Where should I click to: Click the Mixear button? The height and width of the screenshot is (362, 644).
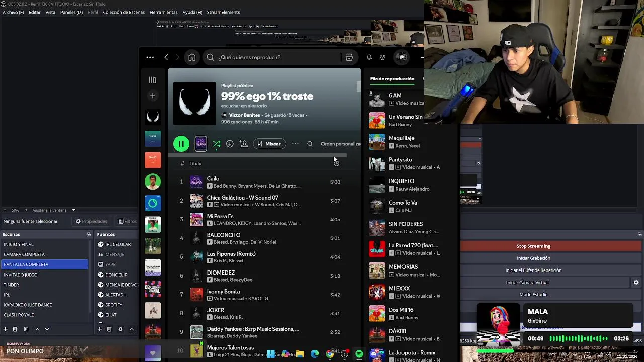point(269,144)
